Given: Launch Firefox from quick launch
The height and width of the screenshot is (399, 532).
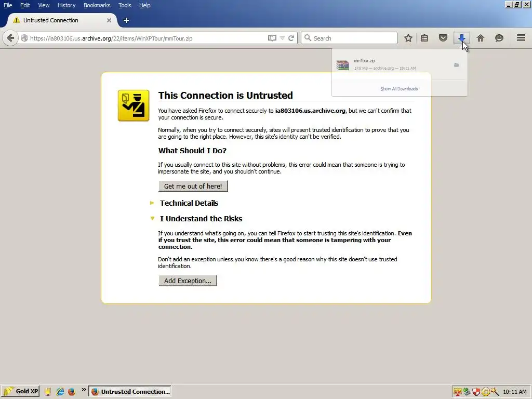Looking at the screenshot, I should [71, 391].
